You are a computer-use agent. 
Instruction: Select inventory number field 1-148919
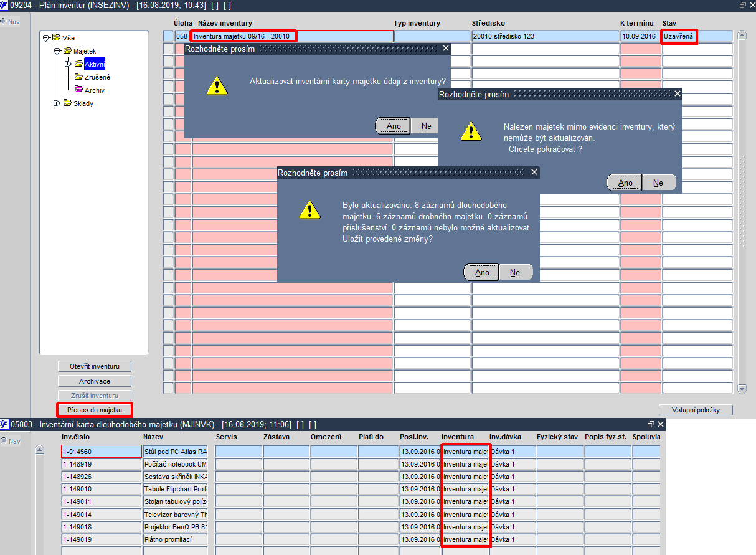click(x=102, y=464)
